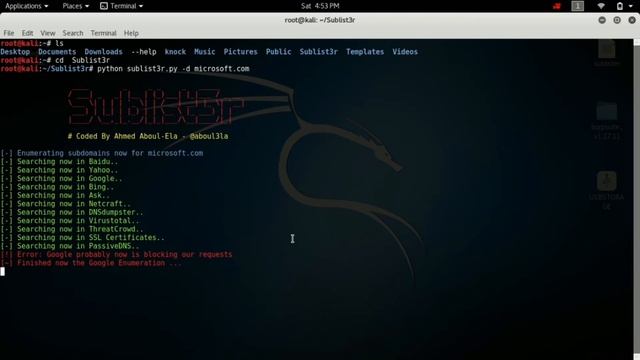Open the File menu
This screenshot has width=640, height=360.
coord(9,33)
